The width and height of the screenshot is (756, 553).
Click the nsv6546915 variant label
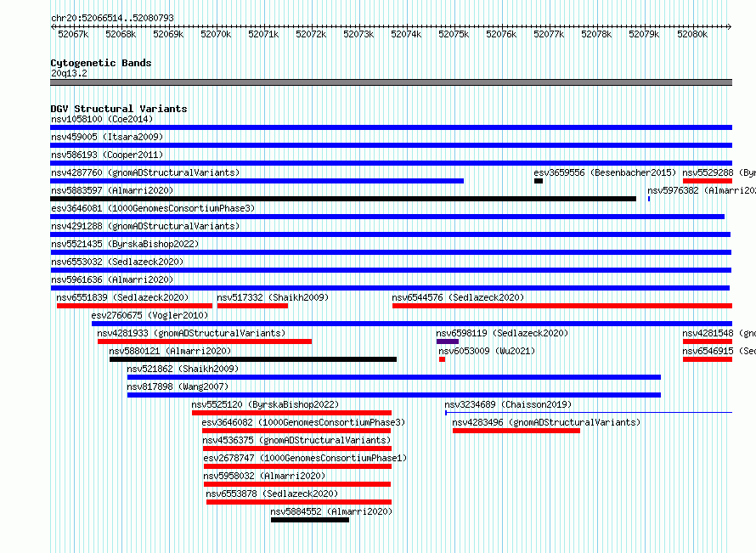tap(719, 351)
